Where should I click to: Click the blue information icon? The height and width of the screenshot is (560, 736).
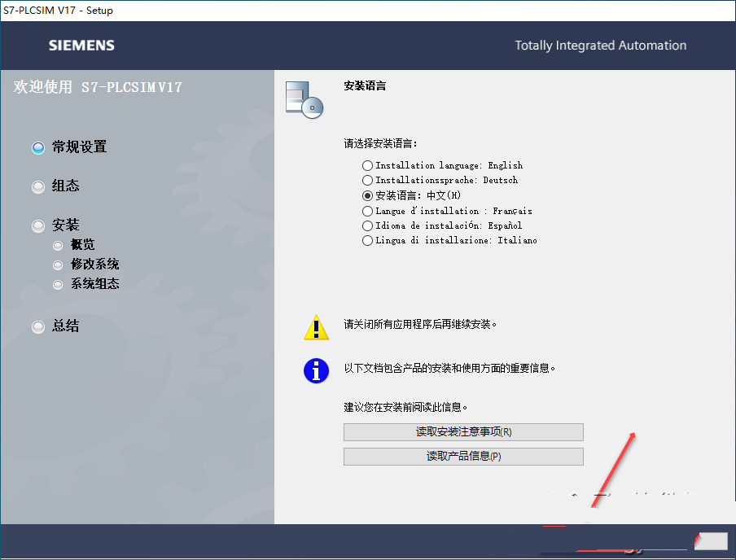point(317,371)
